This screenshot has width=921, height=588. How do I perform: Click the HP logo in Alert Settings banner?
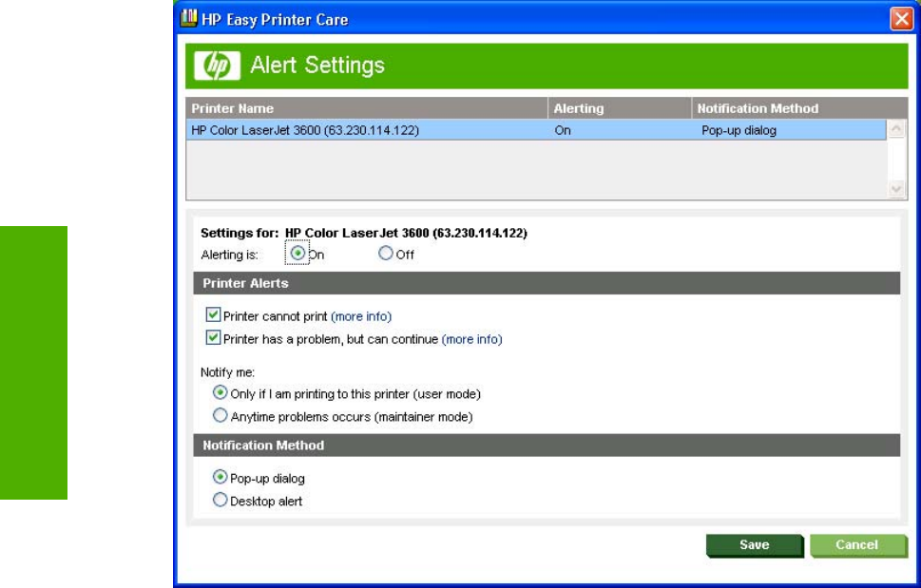(217, 66)
